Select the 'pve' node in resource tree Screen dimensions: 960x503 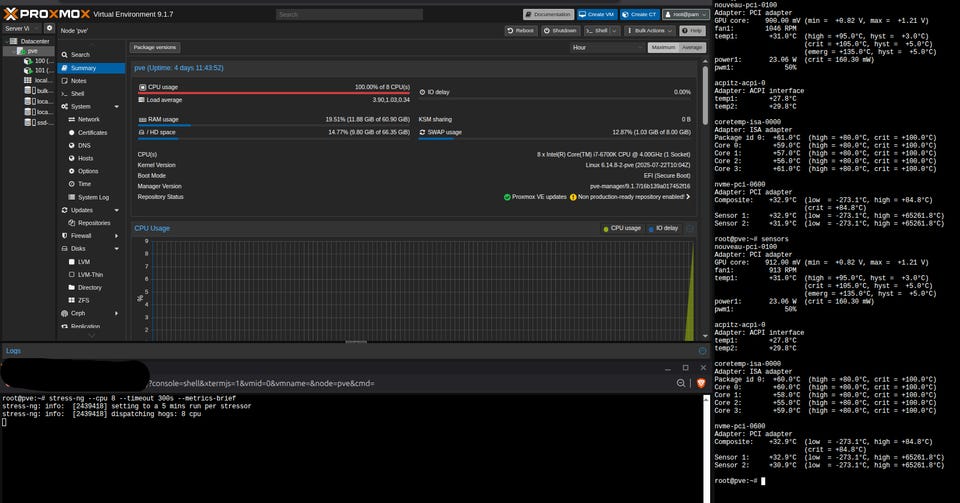tap(32, 50)
